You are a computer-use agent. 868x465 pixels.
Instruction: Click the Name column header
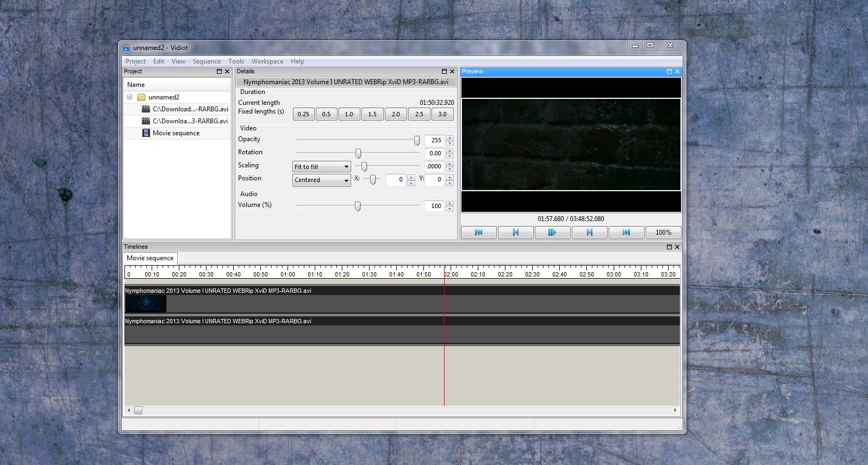click(177, 85)
